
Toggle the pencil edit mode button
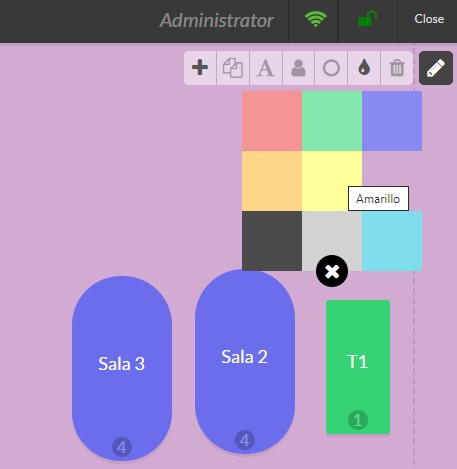[436, 68]
